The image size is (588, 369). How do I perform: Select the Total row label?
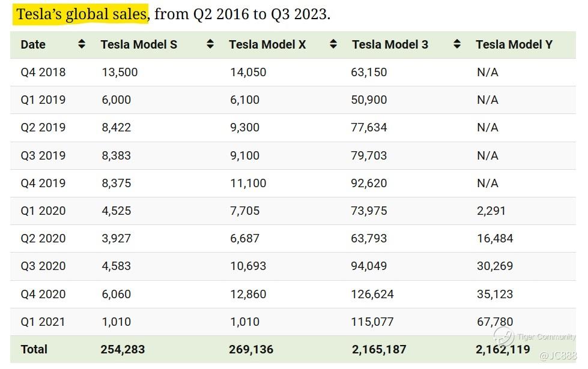(x=34, y=349)
